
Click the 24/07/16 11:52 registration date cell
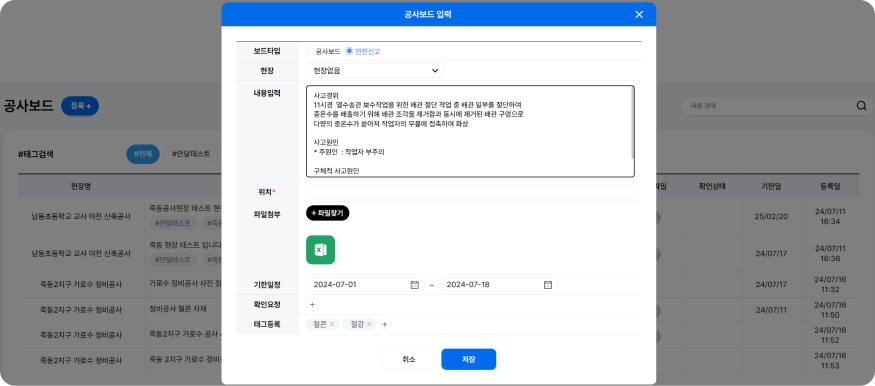tap(830, 335)
